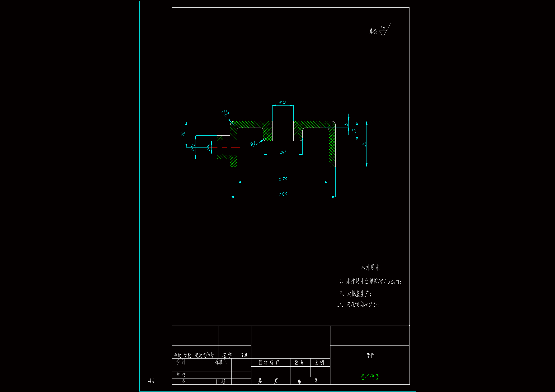This screenshot has width=555, height=392.
Task: Click the R2 radius annotation
Action: point(253,144)
